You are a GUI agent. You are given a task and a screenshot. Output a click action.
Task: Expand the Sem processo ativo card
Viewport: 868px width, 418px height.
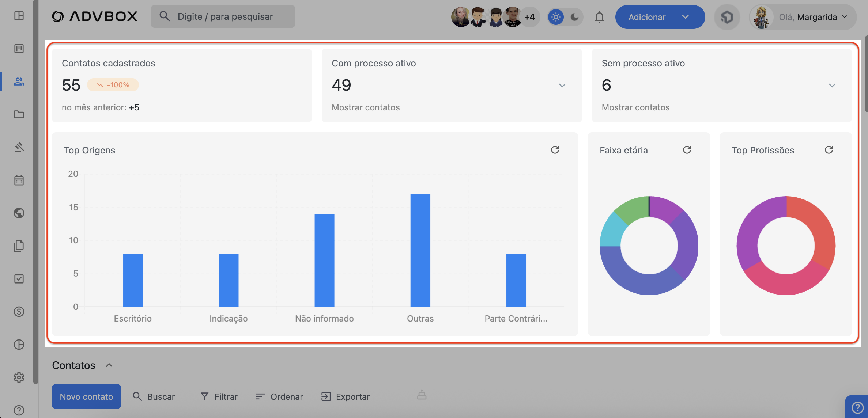tap(832, 85)
